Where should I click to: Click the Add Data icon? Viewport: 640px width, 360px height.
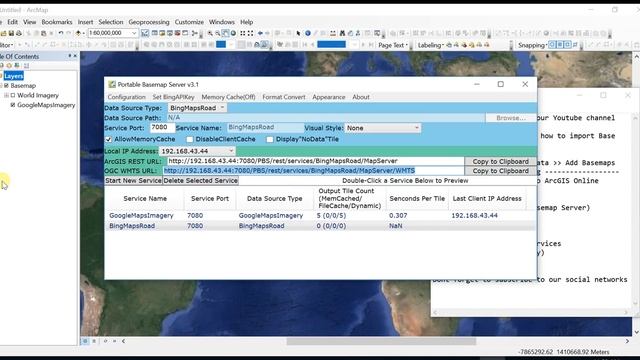[78, 33]
